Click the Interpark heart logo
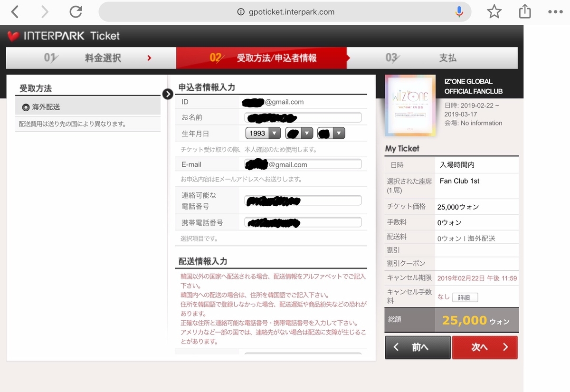This screenshot has width=570, height=392. click(13, 36)
